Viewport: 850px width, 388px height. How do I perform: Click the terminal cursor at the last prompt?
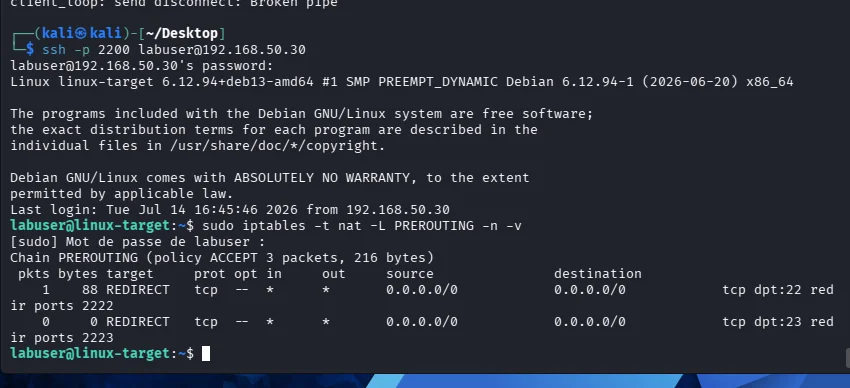[206, 353]
